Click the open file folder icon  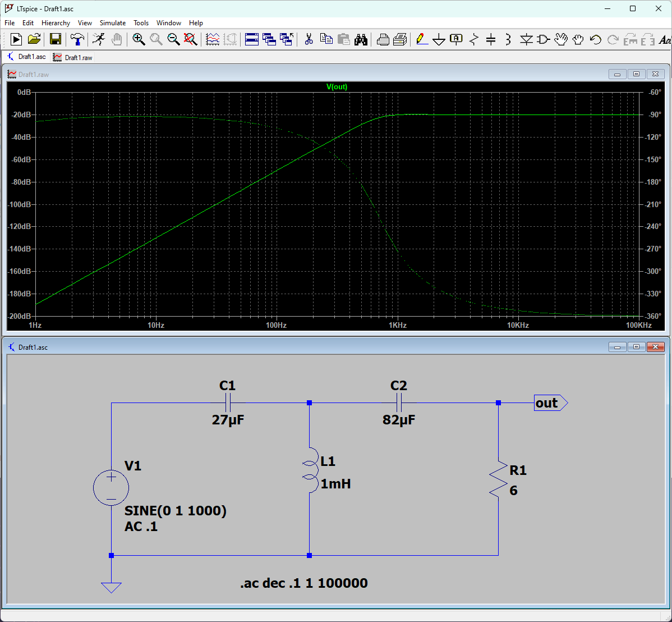point(34,39)
